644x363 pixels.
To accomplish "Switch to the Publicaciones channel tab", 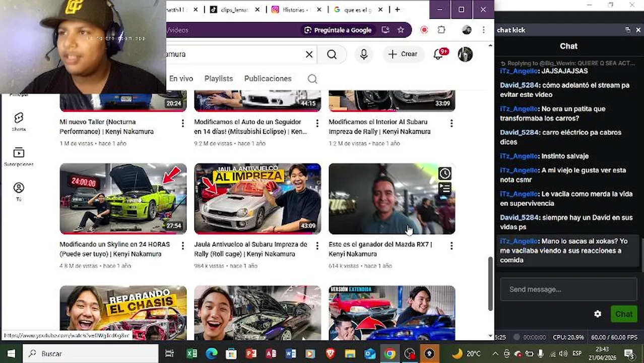I will [x=268, y=79].
